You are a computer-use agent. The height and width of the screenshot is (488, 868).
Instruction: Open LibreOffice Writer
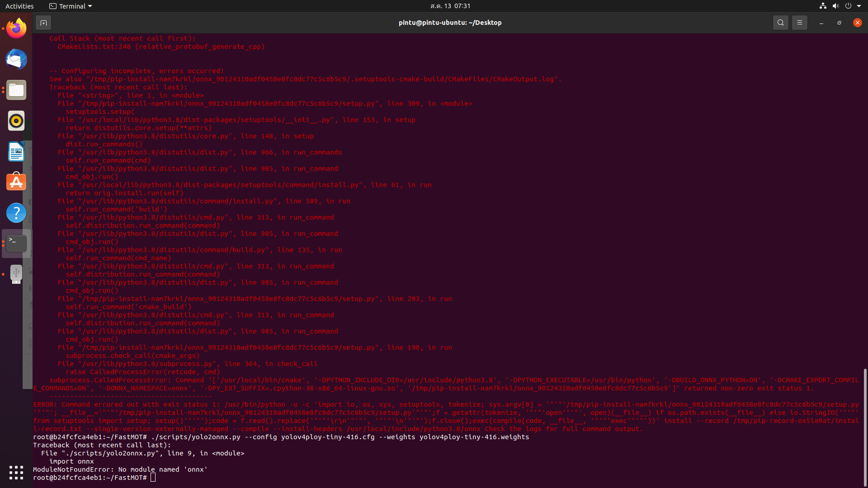click(x=16, y=151)
